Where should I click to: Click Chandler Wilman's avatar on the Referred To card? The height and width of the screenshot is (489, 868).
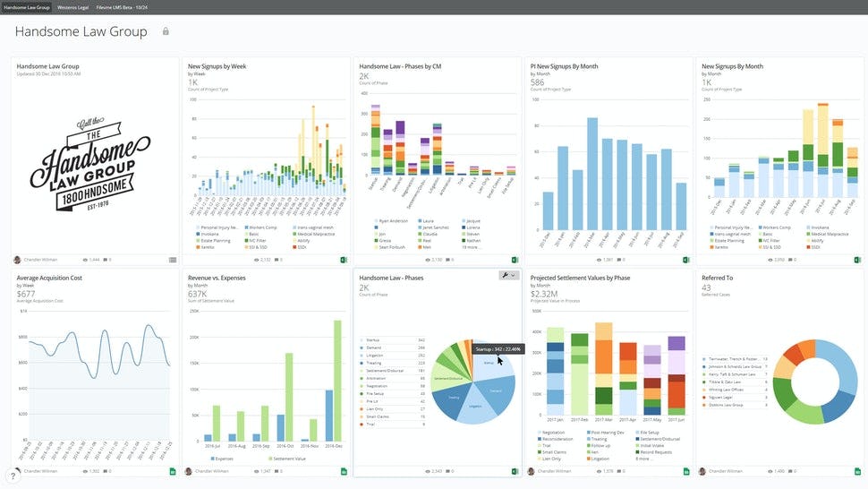pyautogui.click(x=702, y=471)
